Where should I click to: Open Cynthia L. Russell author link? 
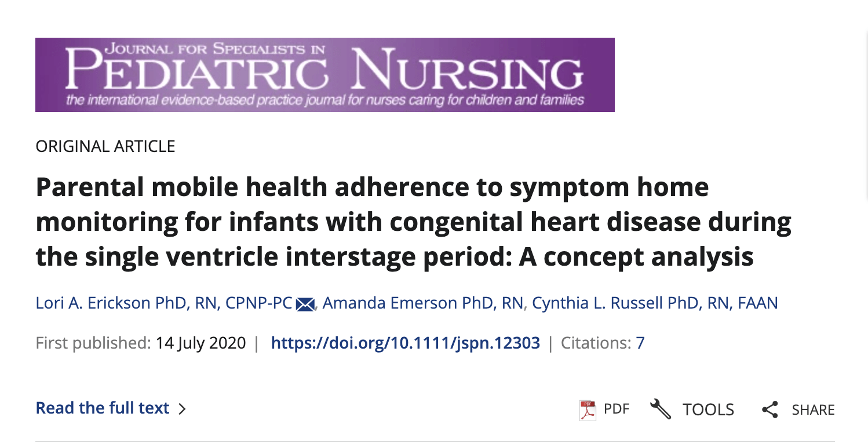click(x=655, y=303)
